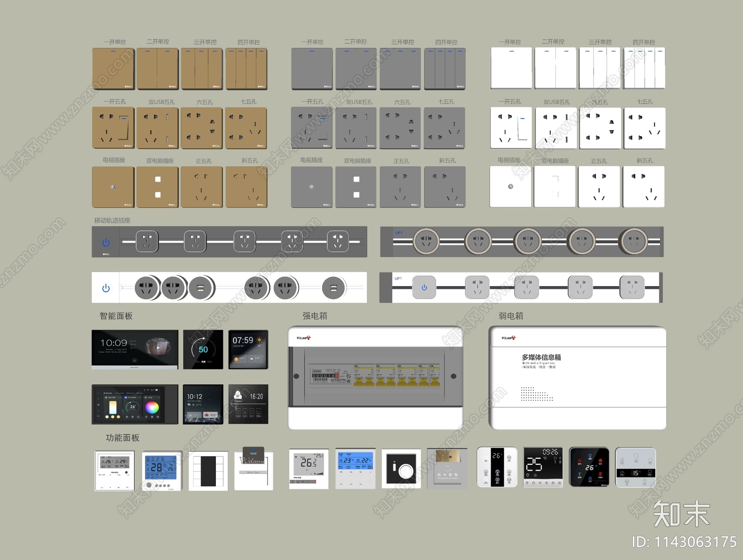Screen dimensions: 743x560
Task: Select the black panel with the white knob
Action: tap(401, 469)
